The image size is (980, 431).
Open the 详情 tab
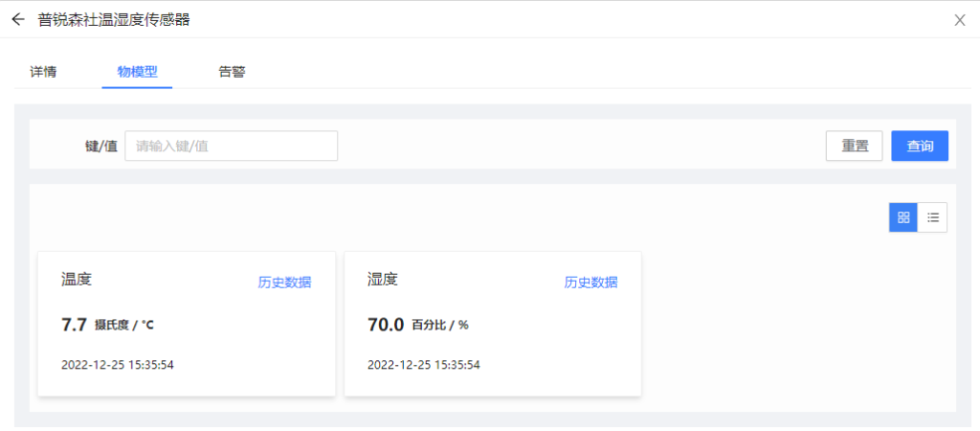coord(43,72)
